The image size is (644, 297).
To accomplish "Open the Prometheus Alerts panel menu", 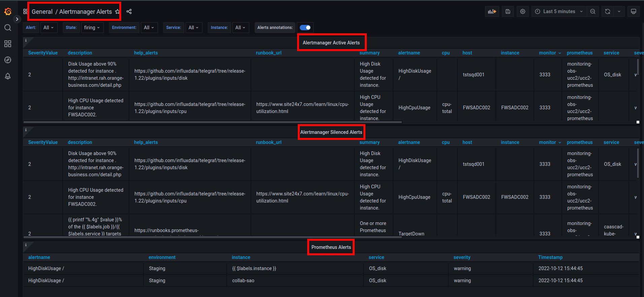I will 331,247.
